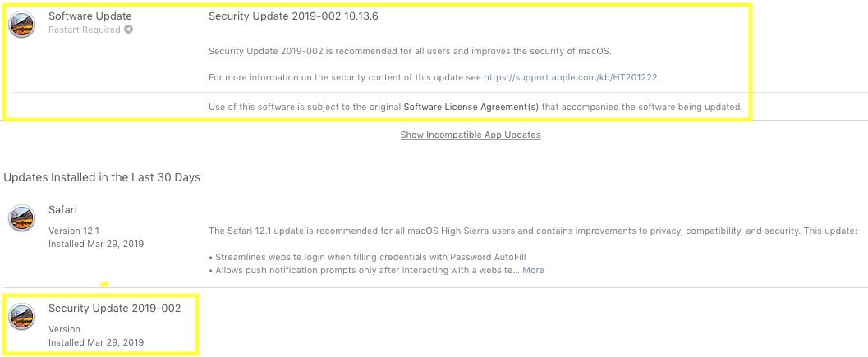The height and width of the screenshot is (357, 868).
Task: Click Safari's Installed Mar 29, 2019 date
Action: click(x=95, y=244)
